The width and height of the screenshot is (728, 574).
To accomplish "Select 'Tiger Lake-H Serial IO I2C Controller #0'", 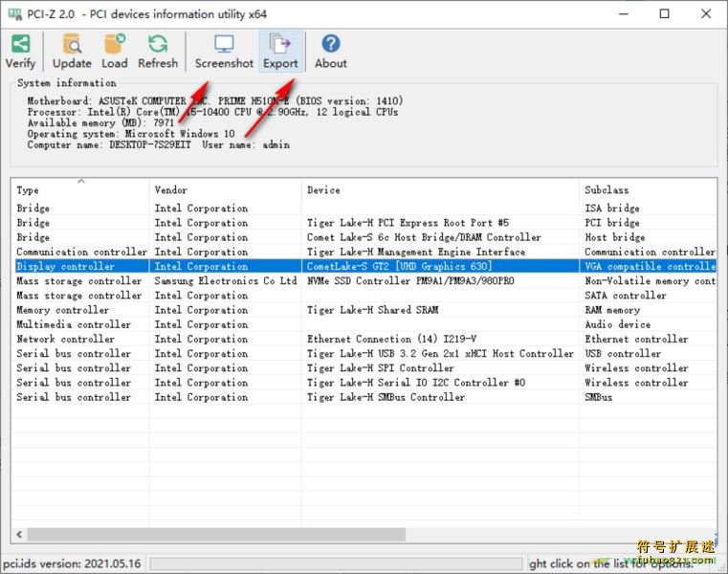I will click(416, 383).
